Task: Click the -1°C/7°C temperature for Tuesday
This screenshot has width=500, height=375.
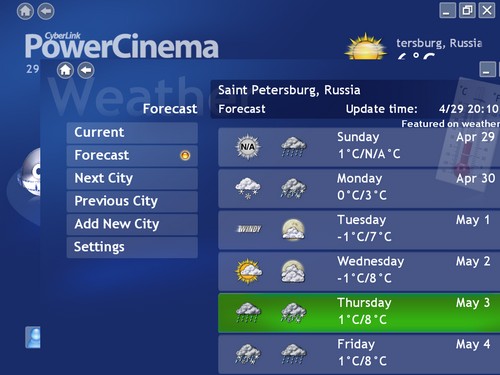Action: coord(364,237)
